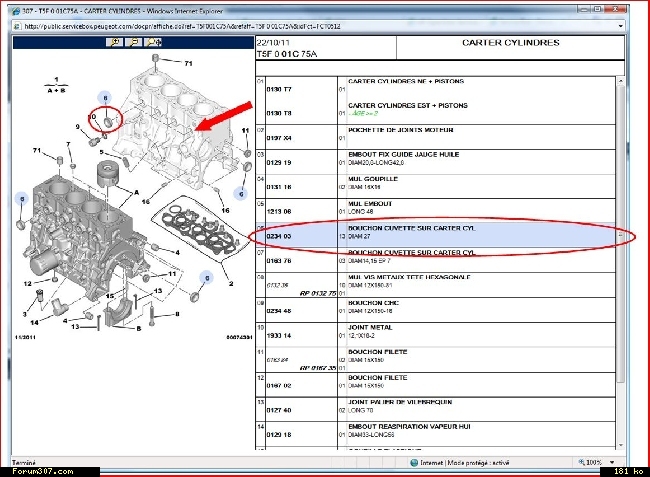Click MUL EMBOUT description
650x477 pixels.
coord(370,203)
